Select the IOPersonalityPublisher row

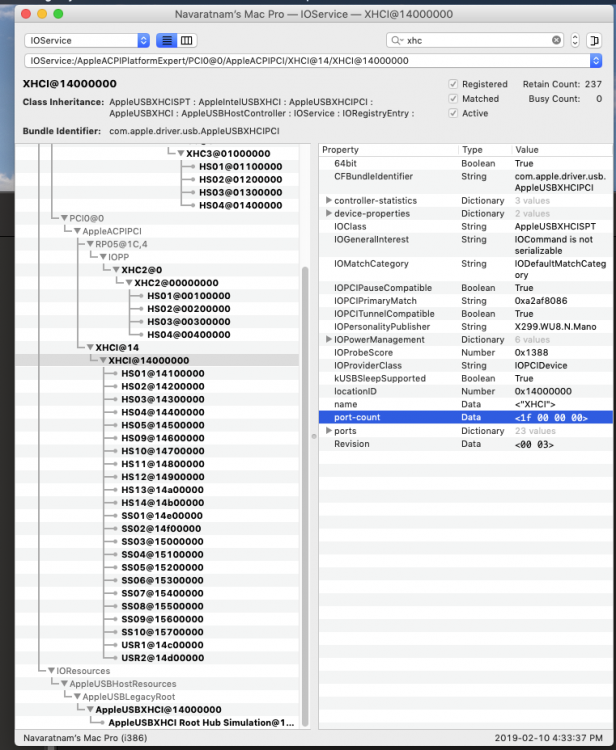coord(465,326)
